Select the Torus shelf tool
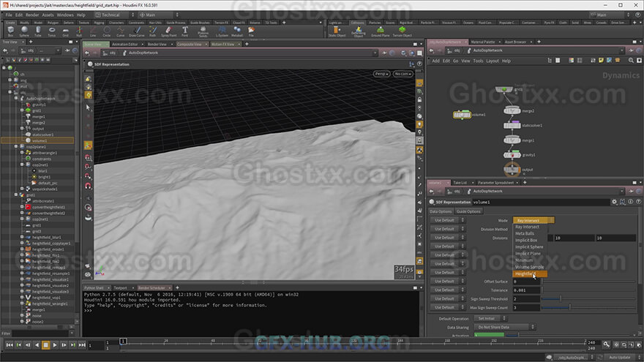 [x=52, y=31]
